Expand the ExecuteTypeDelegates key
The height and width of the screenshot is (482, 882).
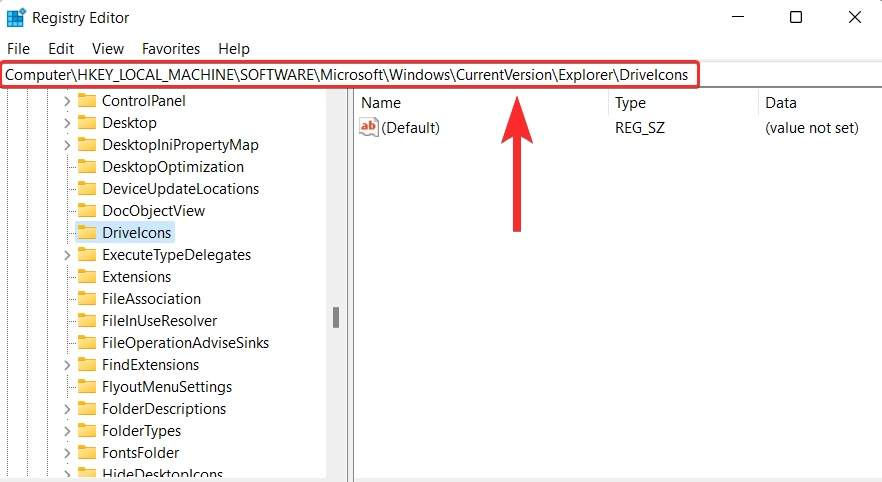(x=67, y=255)
